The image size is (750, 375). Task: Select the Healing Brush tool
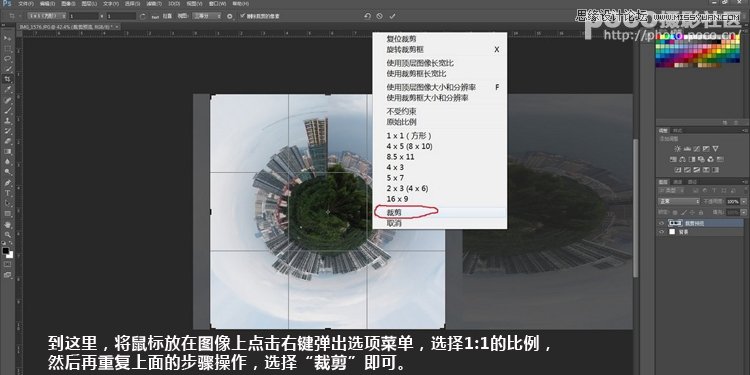(8, 100)
